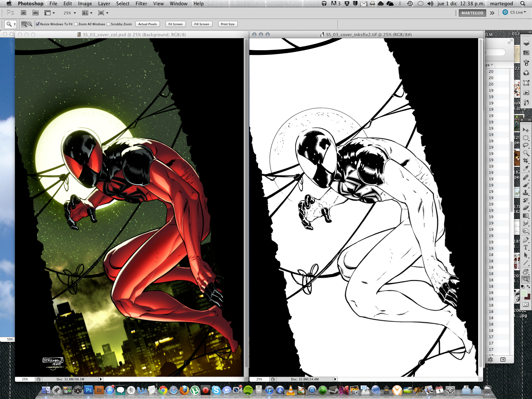The image size is (532, 399).
Task: Select the Clone Stamp tool
Action: 526,193
